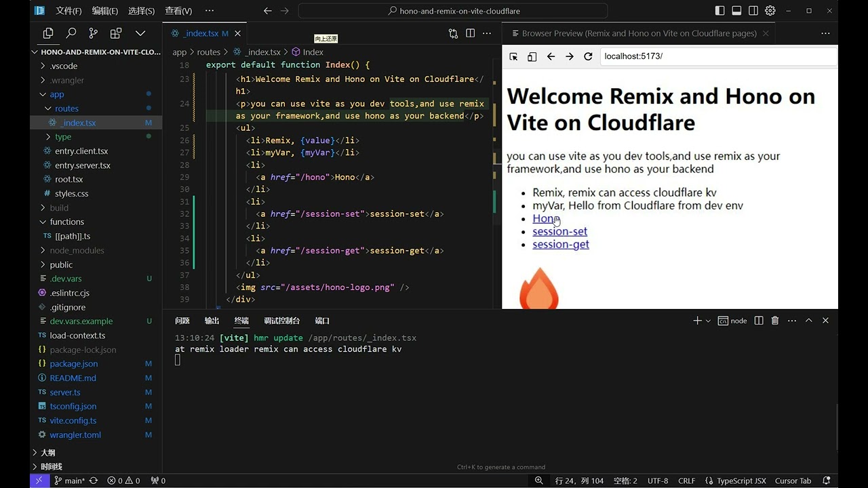Switch to the 问题 panel tab
The width and height of the screenshot is (868, 488).
pyautogui.click(x=182, y=321)
